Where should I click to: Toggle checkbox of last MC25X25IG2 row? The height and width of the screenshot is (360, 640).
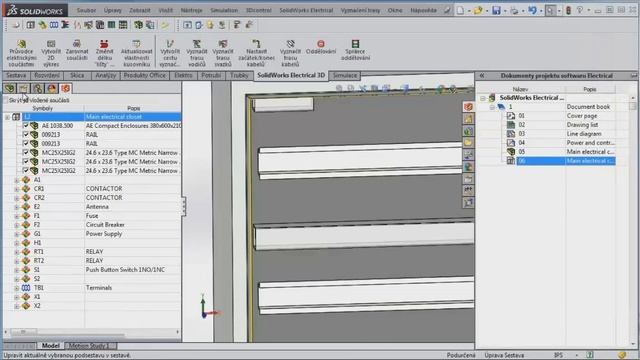26,171
